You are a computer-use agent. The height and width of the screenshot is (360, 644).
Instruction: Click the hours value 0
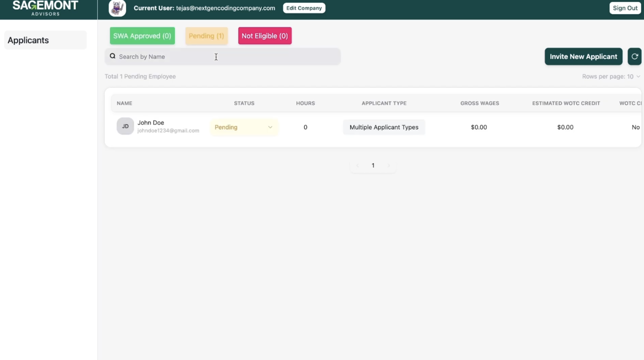pos(305,127)
